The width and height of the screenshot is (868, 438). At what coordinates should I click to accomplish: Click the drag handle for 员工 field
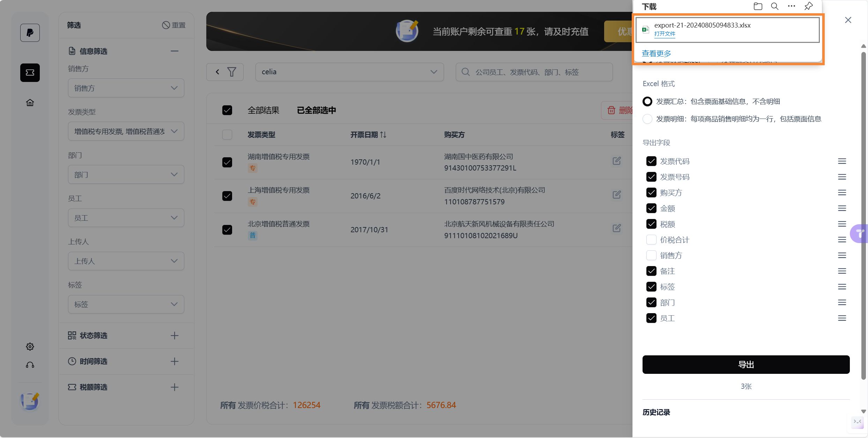(x=842, y=318)
